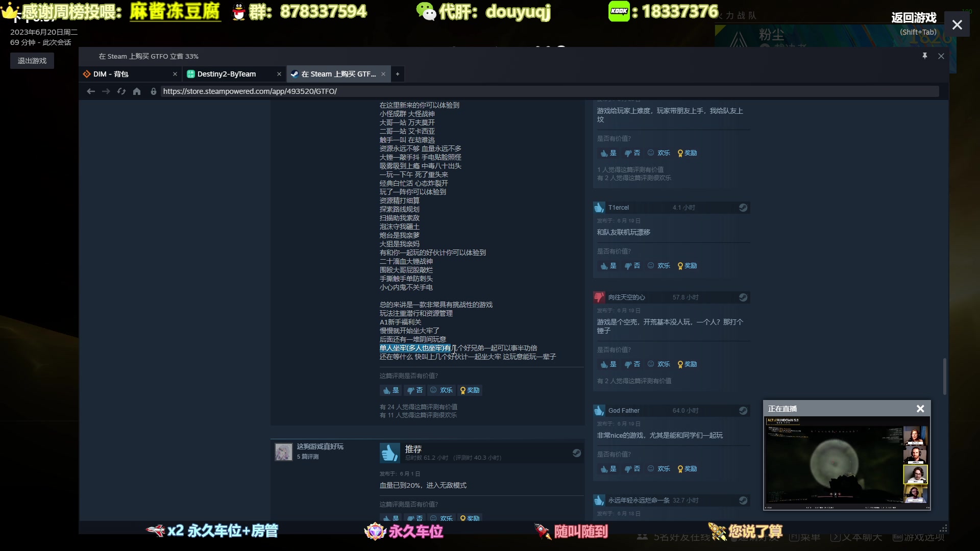Open 向往天空的心 reviewer profile
Image resolution: width=980 pixels, height=551 pixels.
(x=626, y=297)
